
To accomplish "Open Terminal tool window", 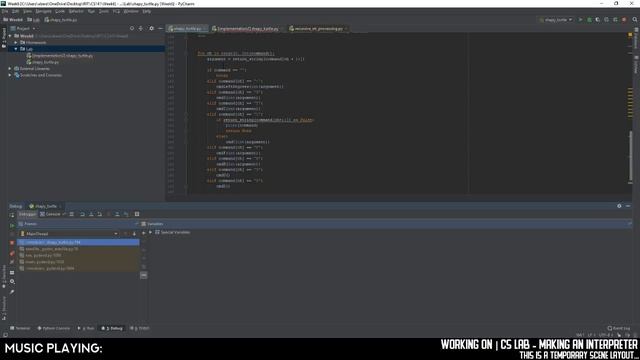I will [20, 328].
